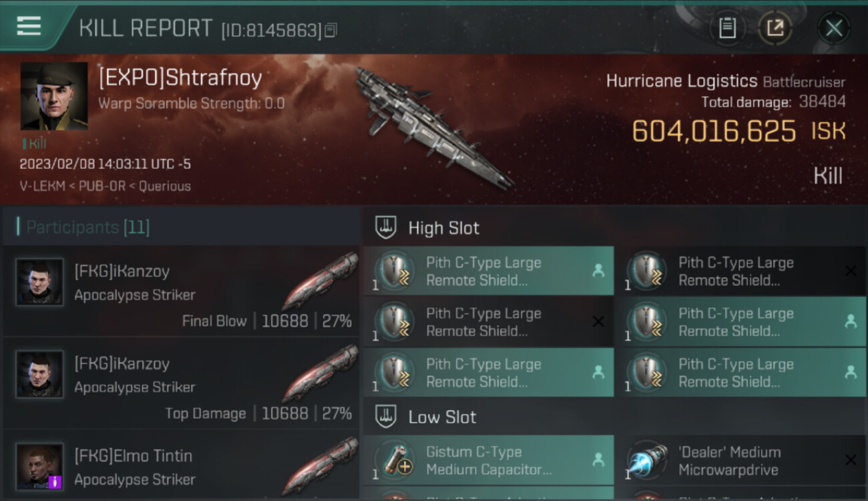
Task: Toggle dropped marker on Gistum Capacitor module
Action: coord(598,460)
